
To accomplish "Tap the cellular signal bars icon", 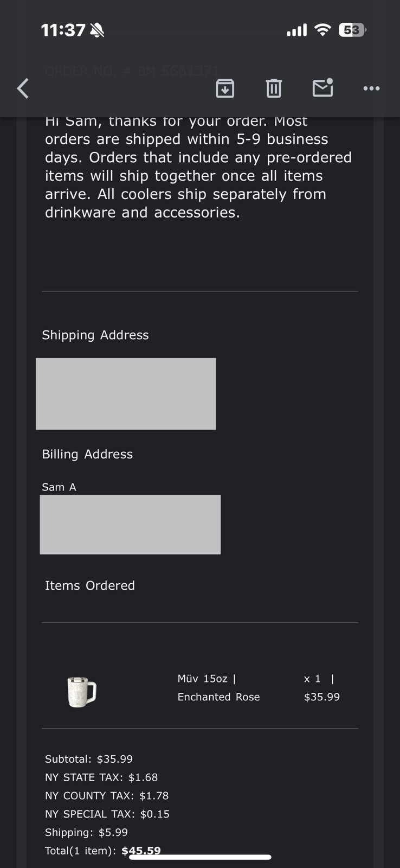I will tap(296, 30).
